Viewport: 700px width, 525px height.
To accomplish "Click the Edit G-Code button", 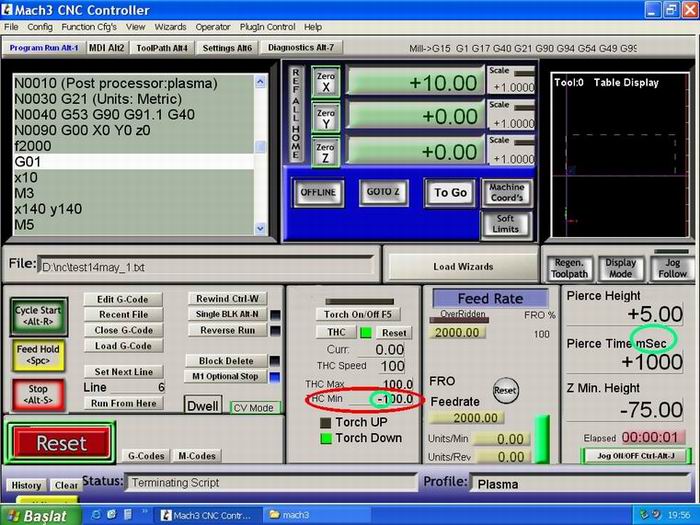I will 123,300.
